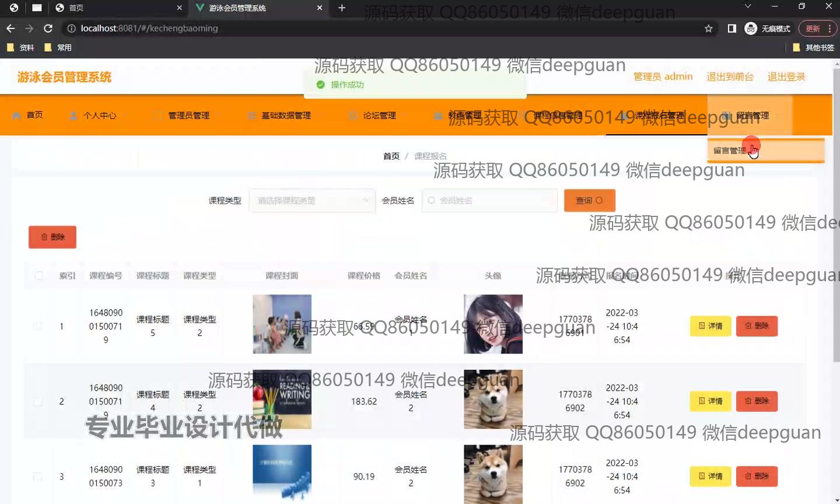Image resolution: width=840 pixels, height=504 pixels.
Task: Bookmark this page with star icon
Action: pos(708,28)
